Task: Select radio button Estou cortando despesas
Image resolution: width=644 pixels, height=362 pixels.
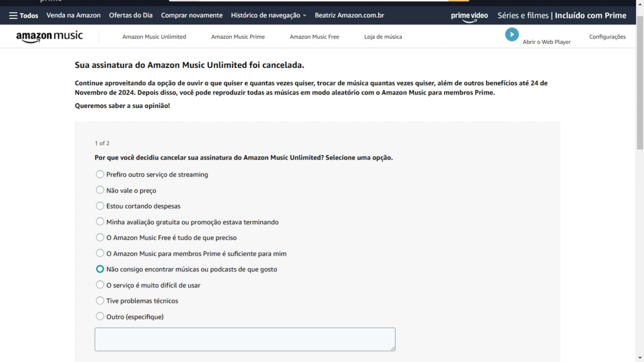Action: click(x=100, y=206)
